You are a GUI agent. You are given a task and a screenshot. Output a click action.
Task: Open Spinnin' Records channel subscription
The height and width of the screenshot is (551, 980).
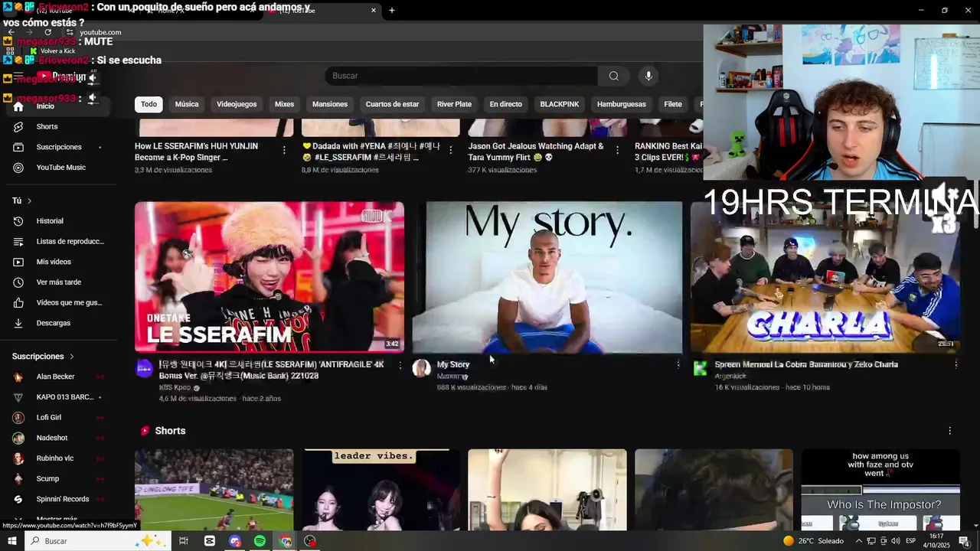(x=60, y=499)
